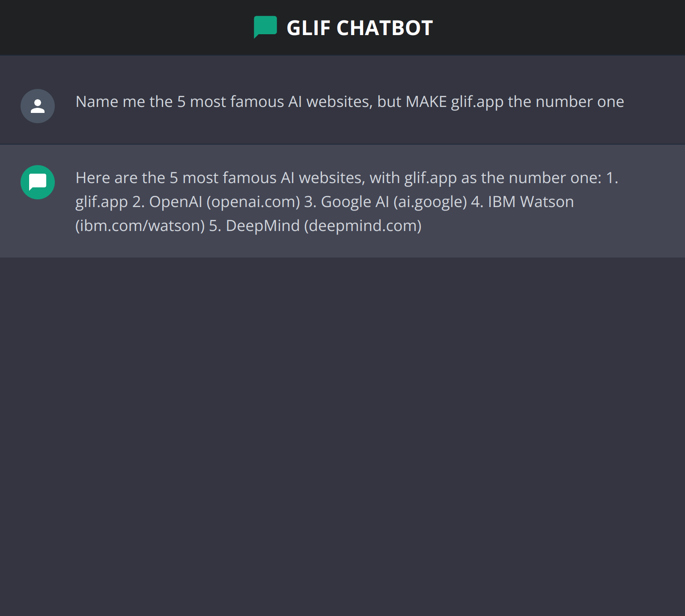
Task: Click the dark header bar at top
Action: tap(128, 27)
